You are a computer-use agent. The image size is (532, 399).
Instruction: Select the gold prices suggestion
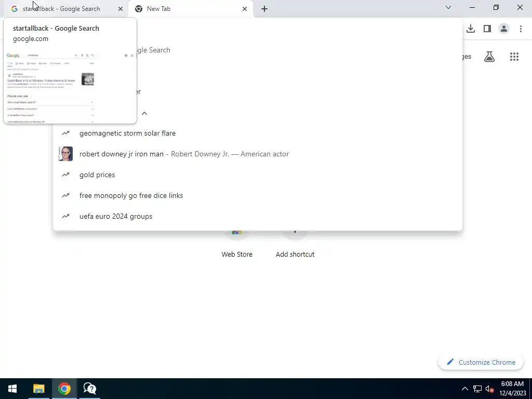(258, 175)
